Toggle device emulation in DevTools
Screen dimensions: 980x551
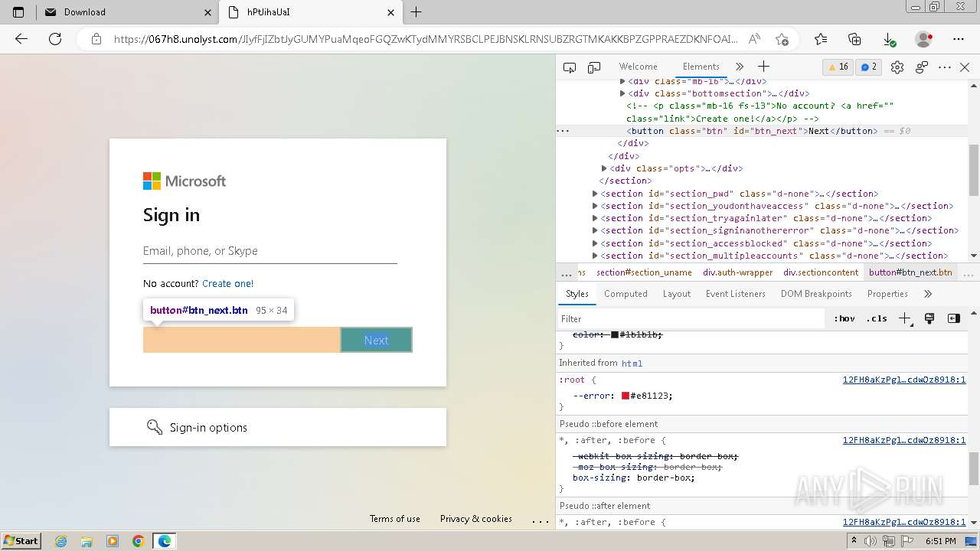pos(594,67)
